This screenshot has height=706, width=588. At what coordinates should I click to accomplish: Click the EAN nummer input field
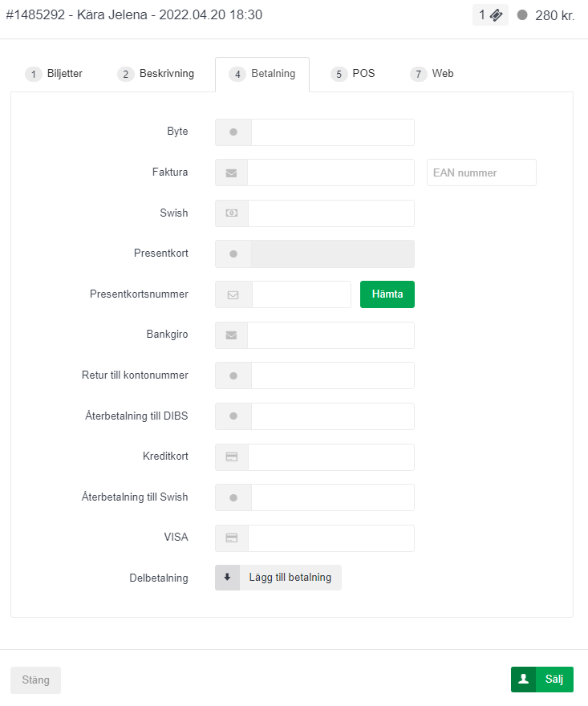pos(481,172)
